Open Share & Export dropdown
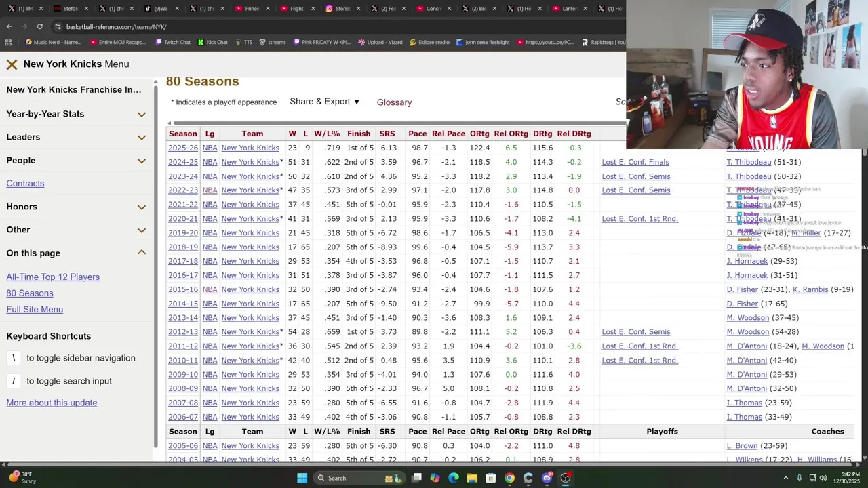 325,102
